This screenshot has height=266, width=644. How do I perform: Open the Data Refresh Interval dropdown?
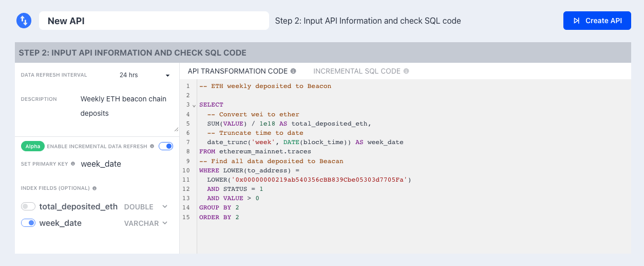point(144,75)
